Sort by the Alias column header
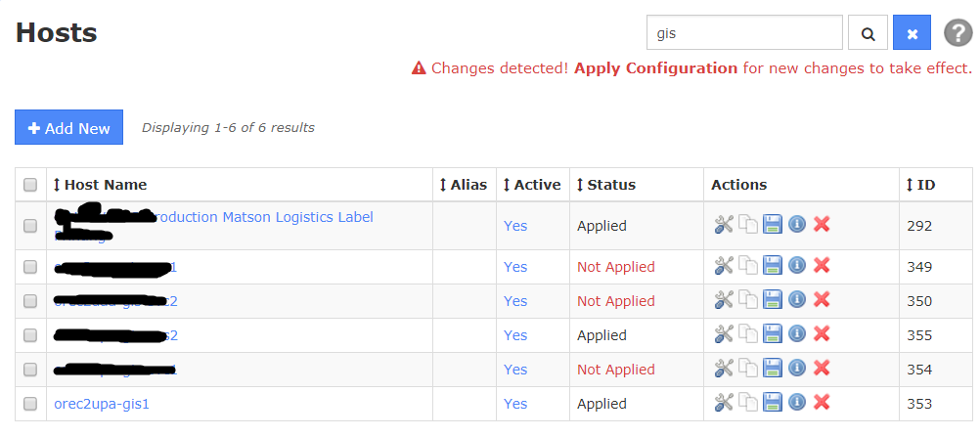This screenshot has width=980, height=437. 468,185
